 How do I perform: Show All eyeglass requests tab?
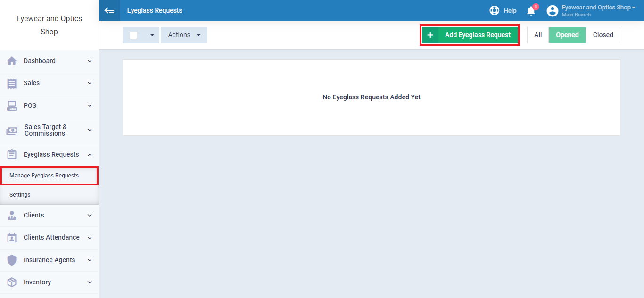tap(538, 35)
